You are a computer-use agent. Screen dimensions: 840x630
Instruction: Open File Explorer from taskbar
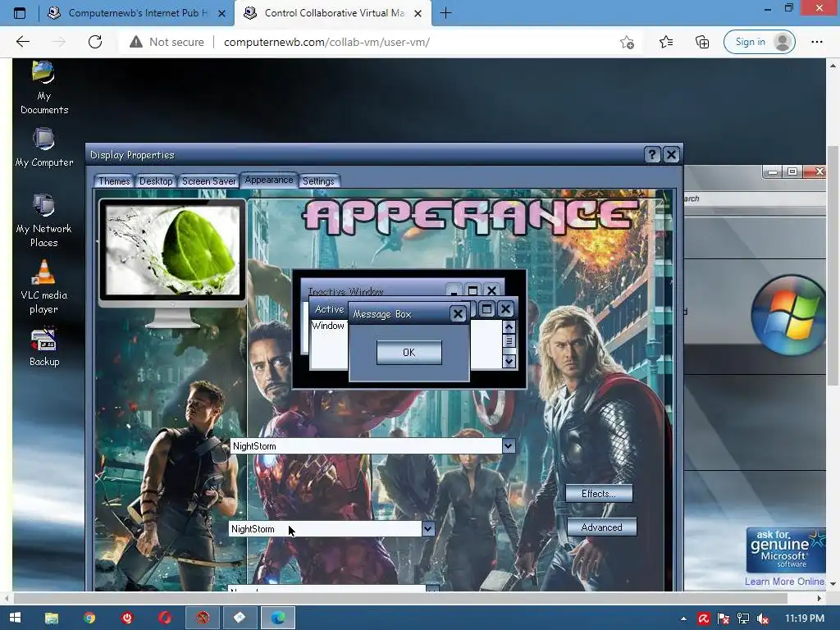coord(52,618)
